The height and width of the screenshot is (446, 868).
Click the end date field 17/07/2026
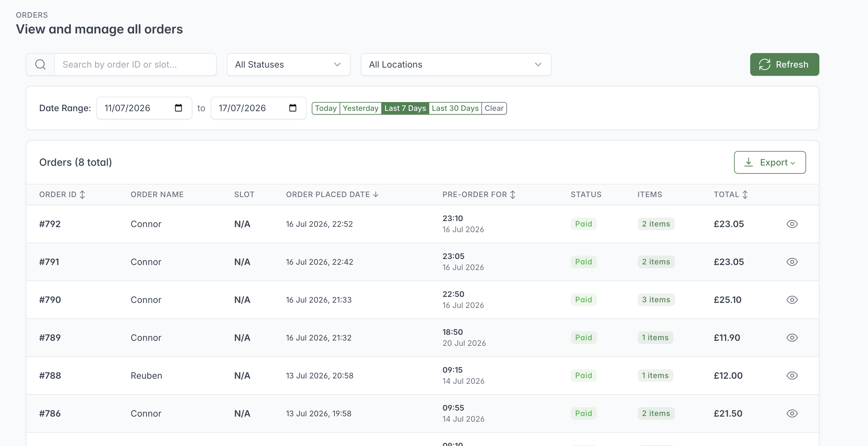(x=258, y=108)
